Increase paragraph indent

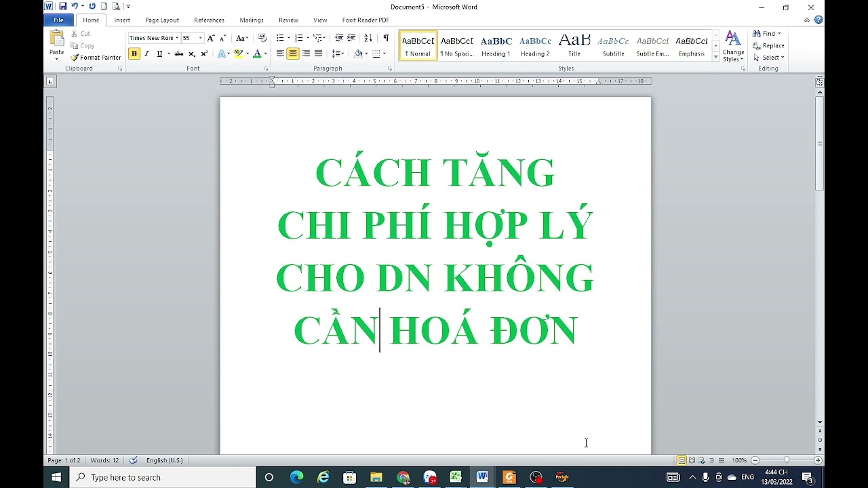(x=351, y=38)
